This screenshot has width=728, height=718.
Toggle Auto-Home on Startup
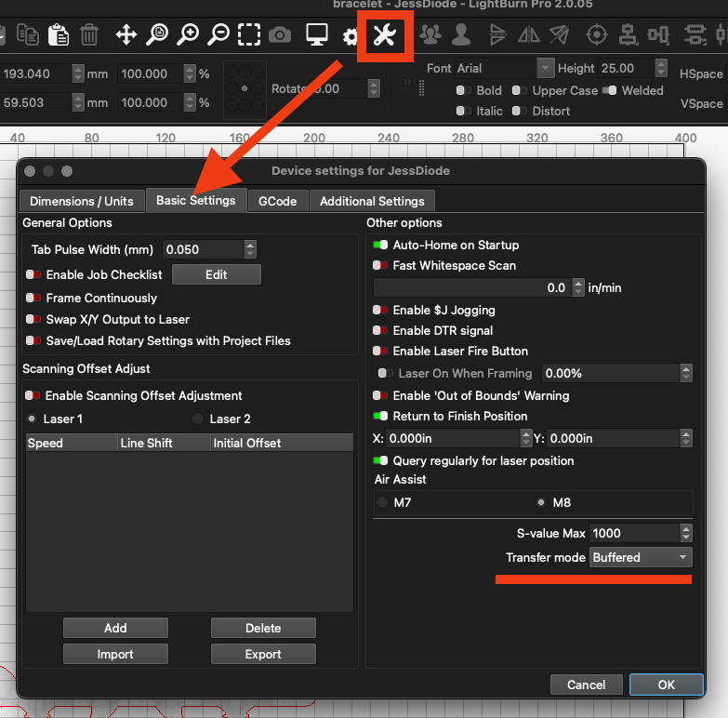379,246
